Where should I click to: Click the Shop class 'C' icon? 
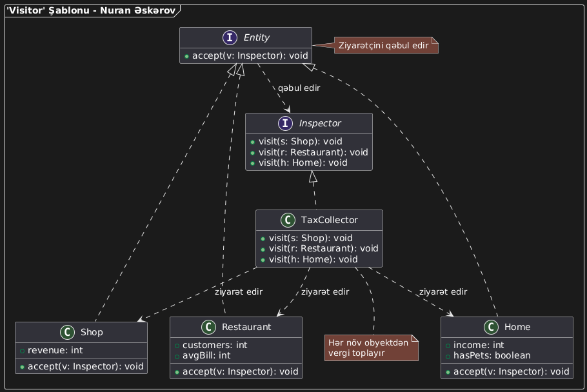coord(26,332)
